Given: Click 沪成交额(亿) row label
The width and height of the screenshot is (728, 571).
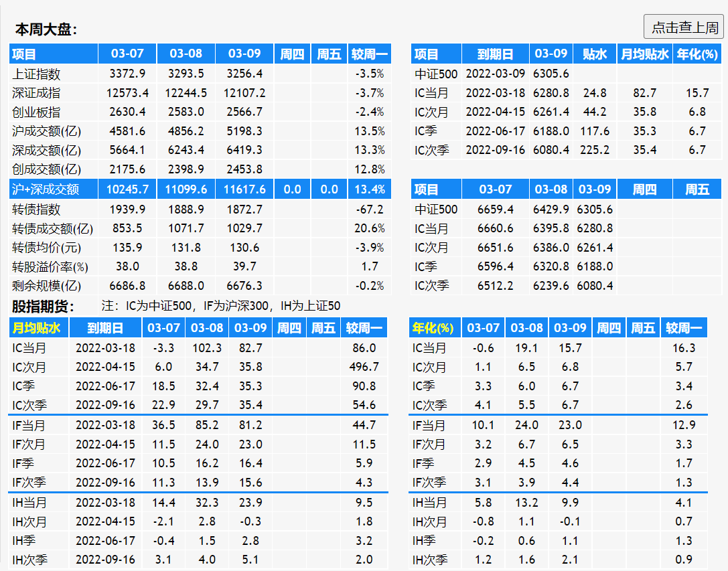Looking at the screenshot, I should click(x=46, y=131).
